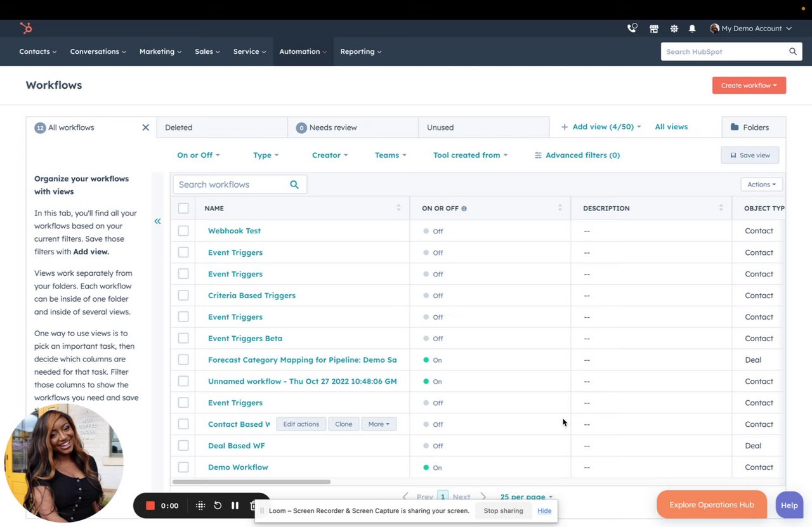Open Advanced filters (0)

coord(577,155)
